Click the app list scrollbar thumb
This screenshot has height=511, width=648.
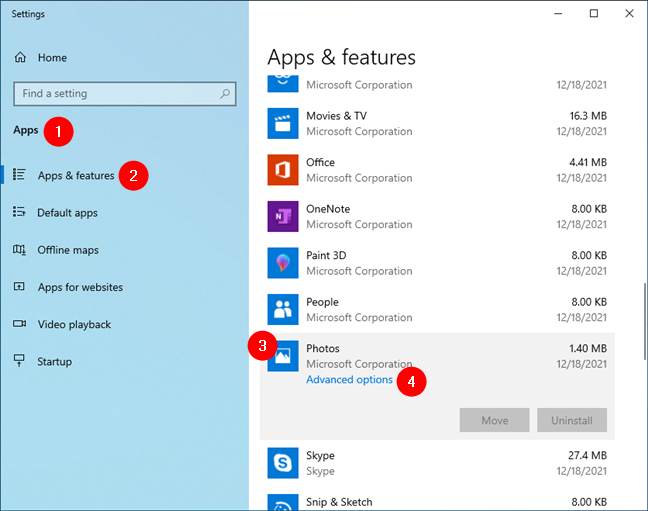[x=644, y=321]
